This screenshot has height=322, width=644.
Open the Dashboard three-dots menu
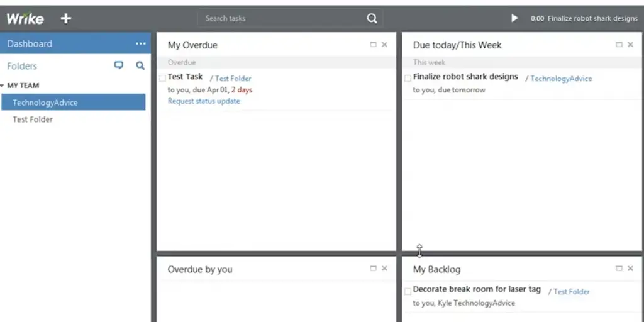[140, 43]
